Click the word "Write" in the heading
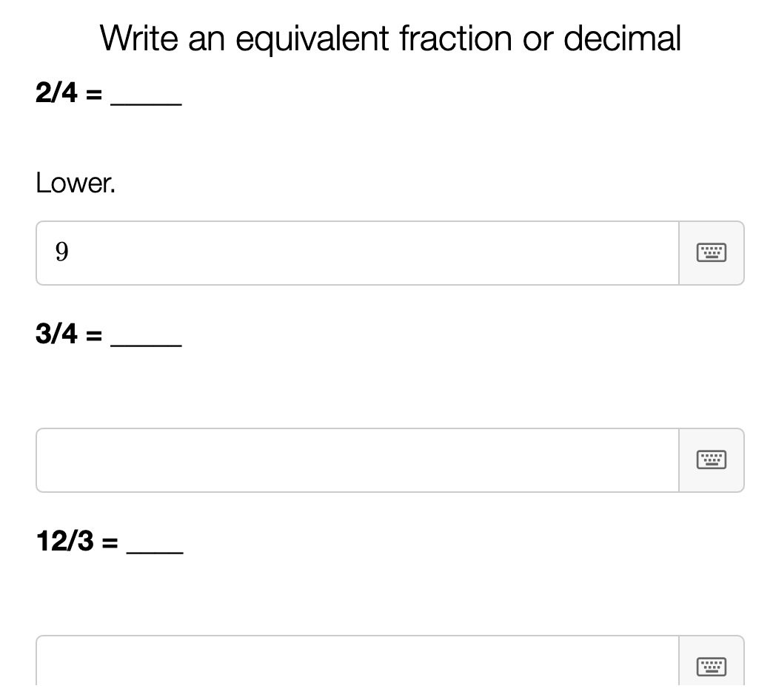 (x=139, y=38)
